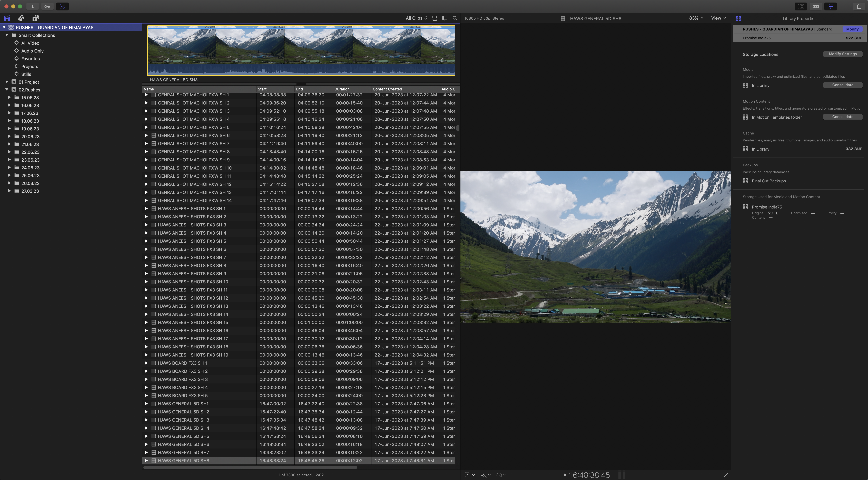Show titles and generators sidebar
The image size is (868, 480).
pos(35,18)
